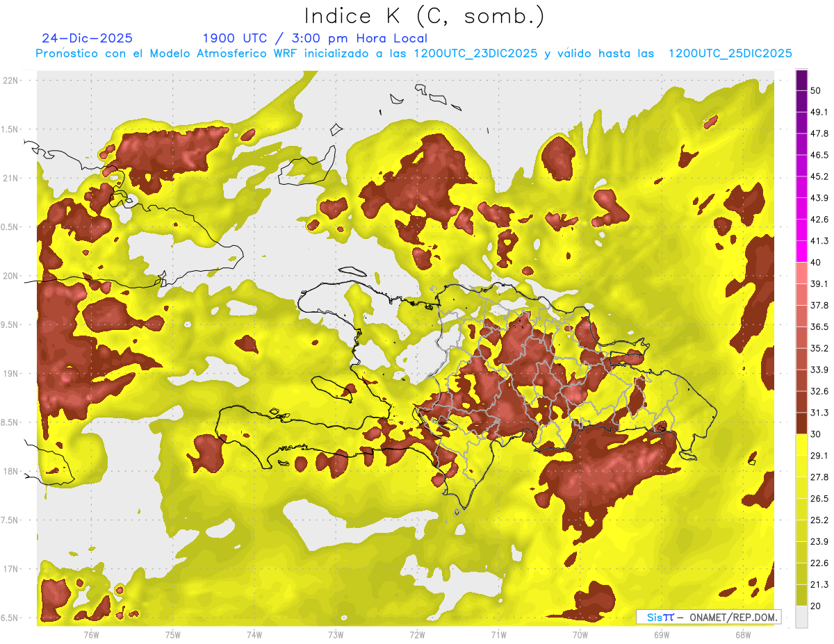This screenshot has height=644, width=834.
Task: Click the '31.3' colorbar label
Action: [x=819, y=413]
